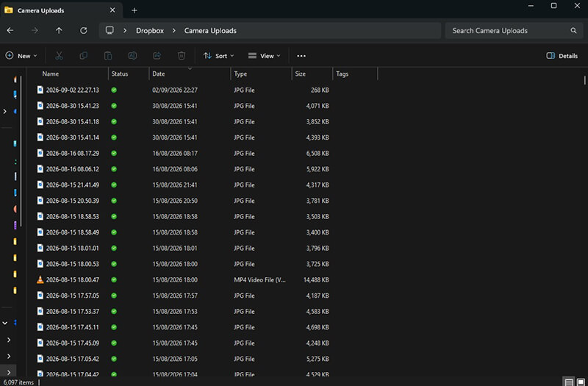The height and width of the screenshot is (386, 588).
Task: Click the 14,488 KB size cell
Action: point(316,280)
